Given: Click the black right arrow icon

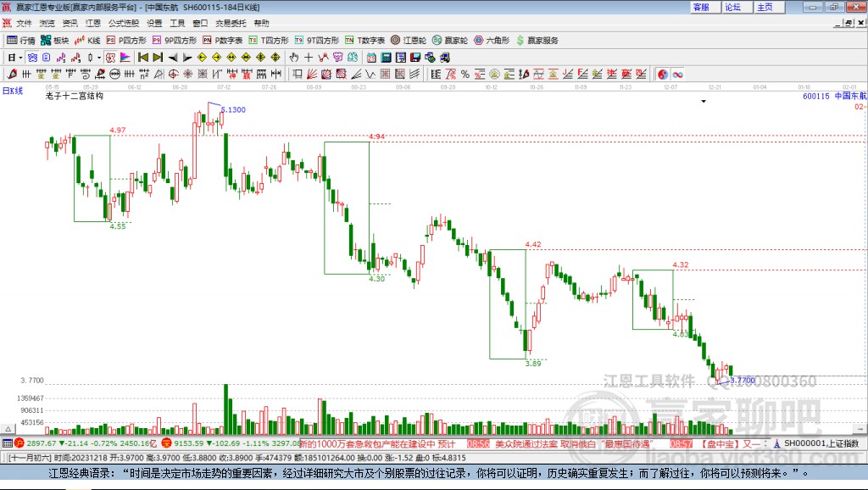Looking at the screenshot, I should pos(187,58).
